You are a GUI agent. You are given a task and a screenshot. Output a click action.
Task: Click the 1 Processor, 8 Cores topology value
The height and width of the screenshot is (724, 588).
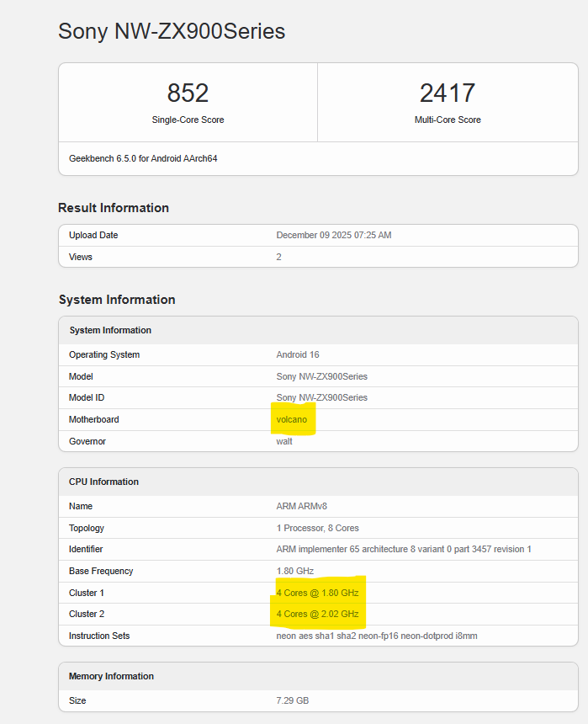coord(317,528)
